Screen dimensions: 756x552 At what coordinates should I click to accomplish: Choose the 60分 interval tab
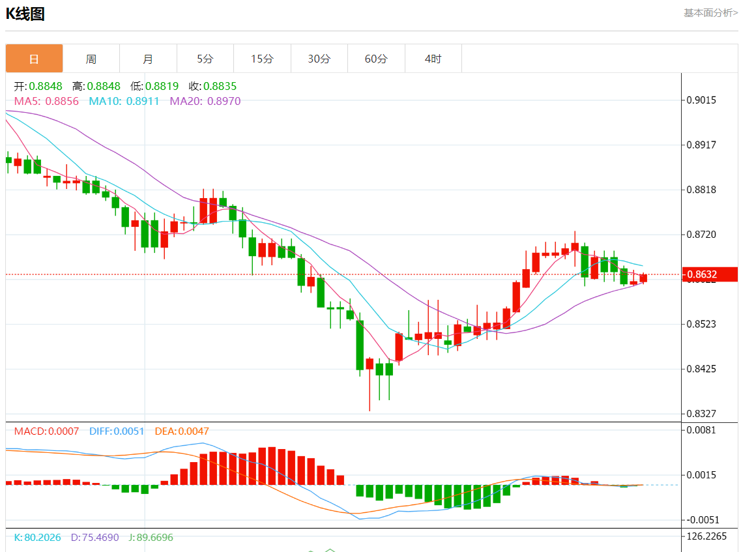(x=376, y=59)
